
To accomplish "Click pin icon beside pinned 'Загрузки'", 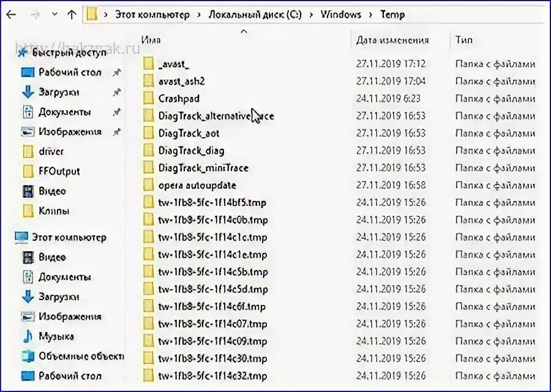I will [116, 92].
